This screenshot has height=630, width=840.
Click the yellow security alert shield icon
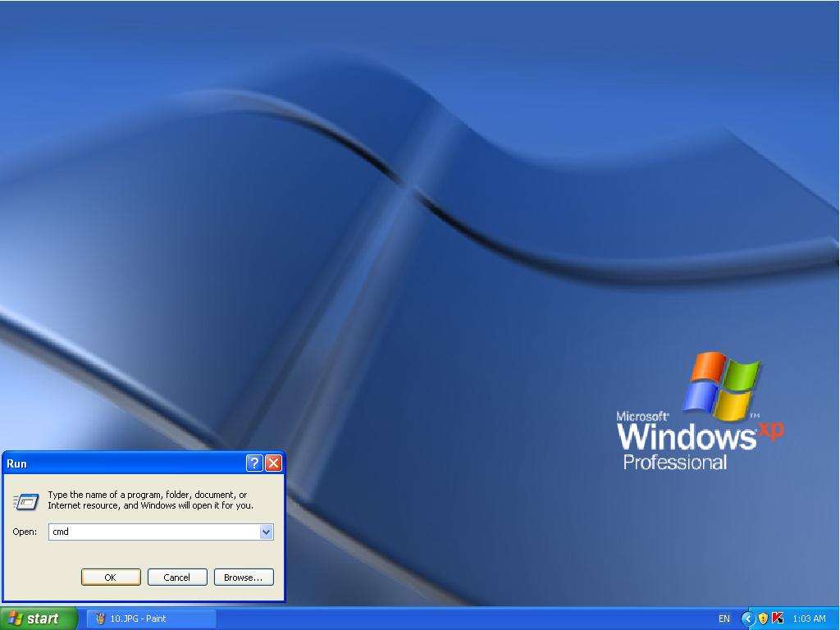point(763,619)
